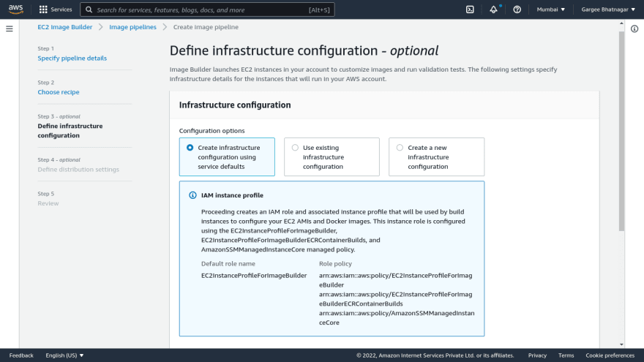Select Create a new infrastructure configuration option

(436, 157)
